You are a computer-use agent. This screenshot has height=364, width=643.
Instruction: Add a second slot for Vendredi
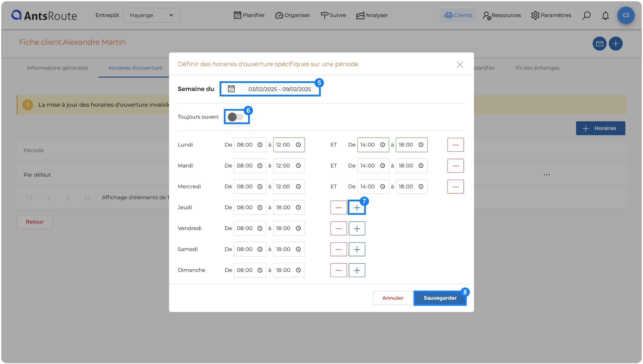click(x=357, y=228)
